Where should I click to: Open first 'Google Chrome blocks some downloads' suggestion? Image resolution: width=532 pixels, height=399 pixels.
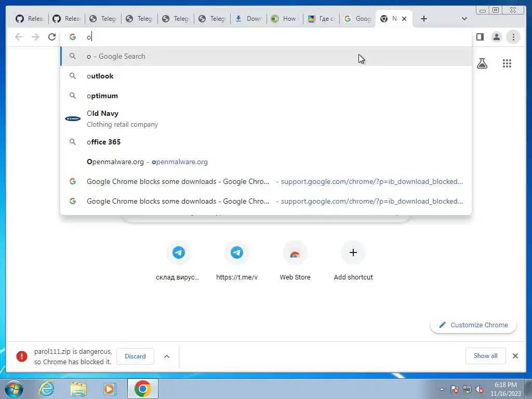[266, 181]
